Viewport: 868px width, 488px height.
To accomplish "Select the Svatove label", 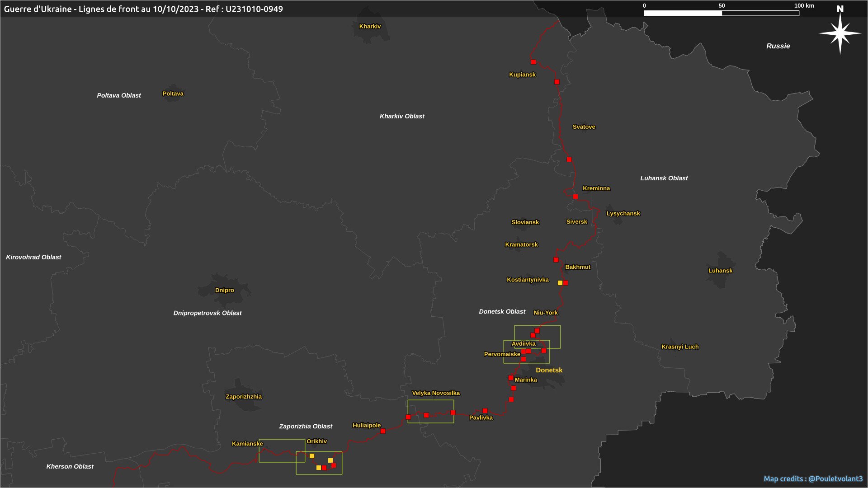I will [x=584, y=127].
